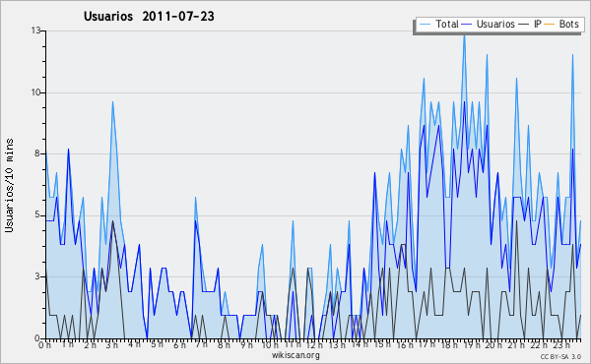Click the y-axis value 3

[38, 276]
